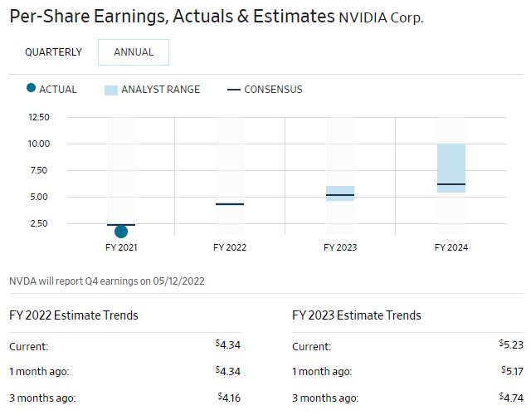Click the NVDA Q4 earnings date notice
Image resolution: width=531 pixels, height=420 pixels.
107,281
